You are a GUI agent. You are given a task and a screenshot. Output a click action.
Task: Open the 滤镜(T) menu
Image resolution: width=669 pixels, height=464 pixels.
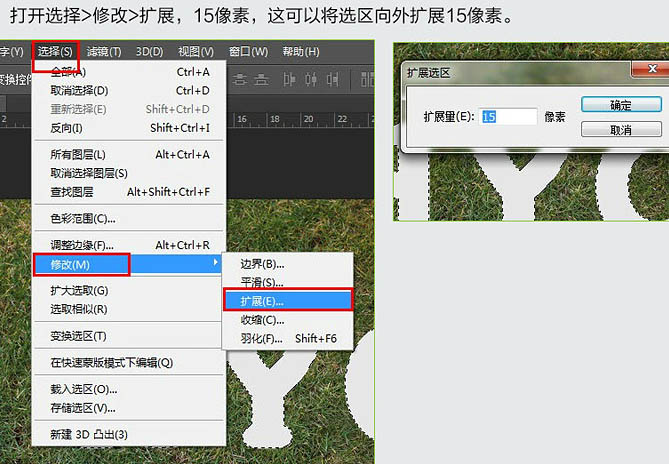(104, 52)
